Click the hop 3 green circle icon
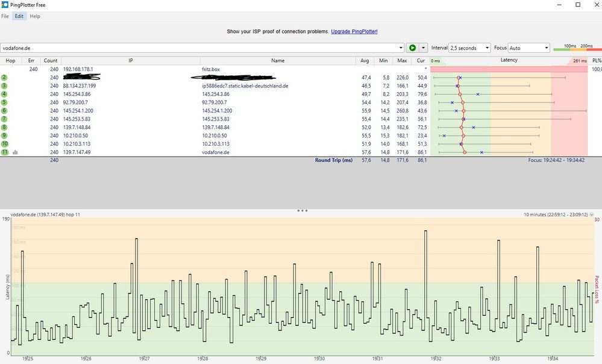Image resolution: width=602 pixels, height=364 pixels. (4, 86)
